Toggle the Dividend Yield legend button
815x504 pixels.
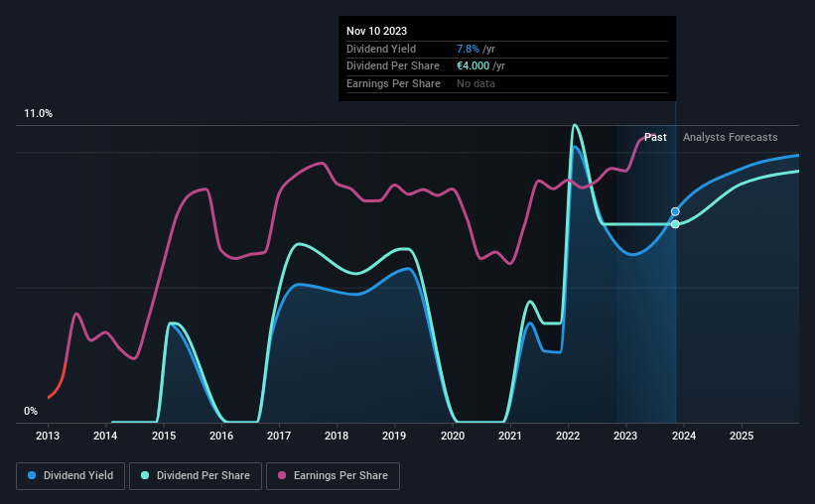click(x=70, y=476)
